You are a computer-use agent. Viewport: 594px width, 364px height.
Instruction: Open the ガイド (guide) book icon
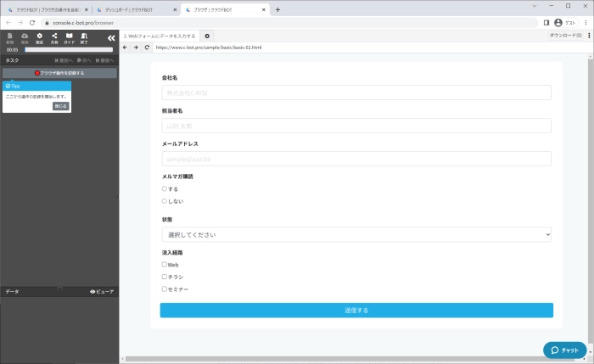click(69, 37)
